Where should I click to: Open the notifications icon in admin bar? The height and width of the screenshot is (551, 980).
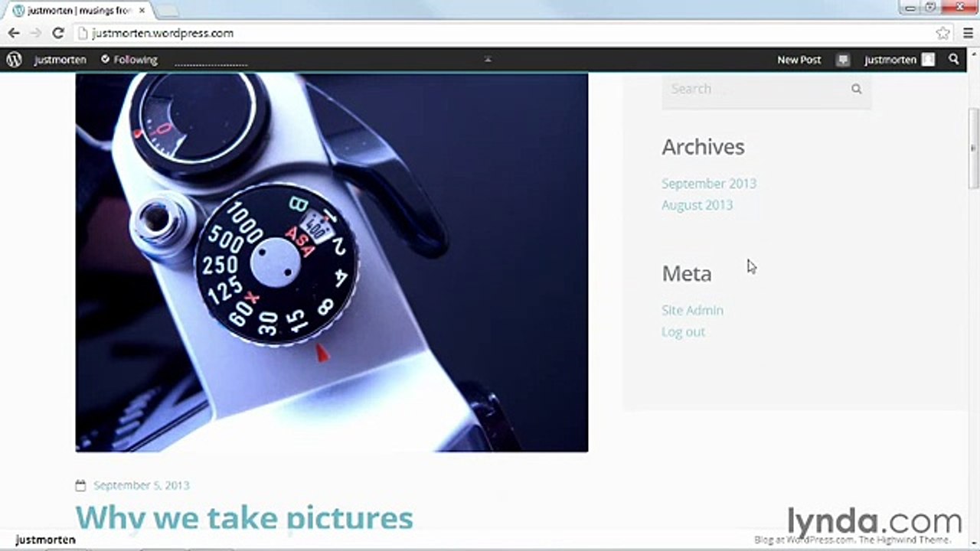tap(843, 60)
